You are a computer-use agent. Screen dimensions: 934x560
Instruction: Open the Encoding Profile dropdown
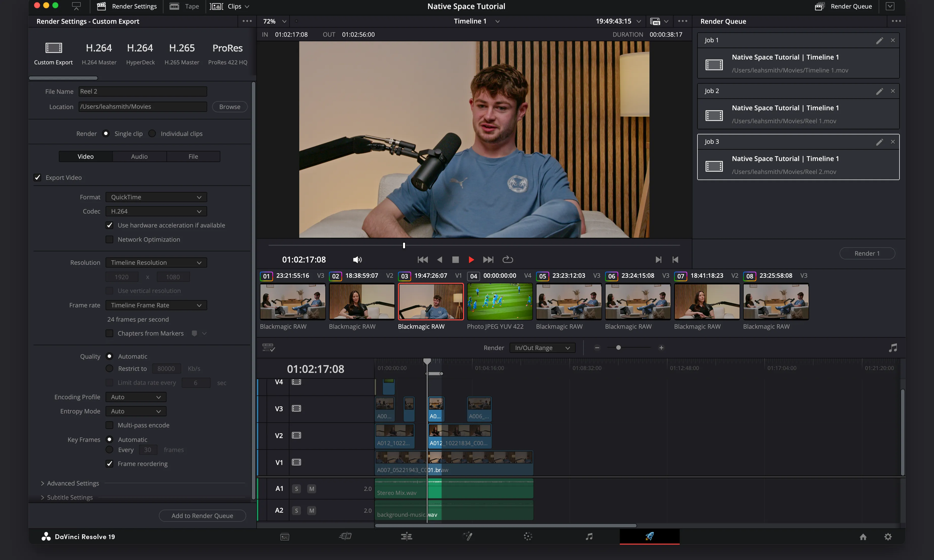tap(136, 397)
